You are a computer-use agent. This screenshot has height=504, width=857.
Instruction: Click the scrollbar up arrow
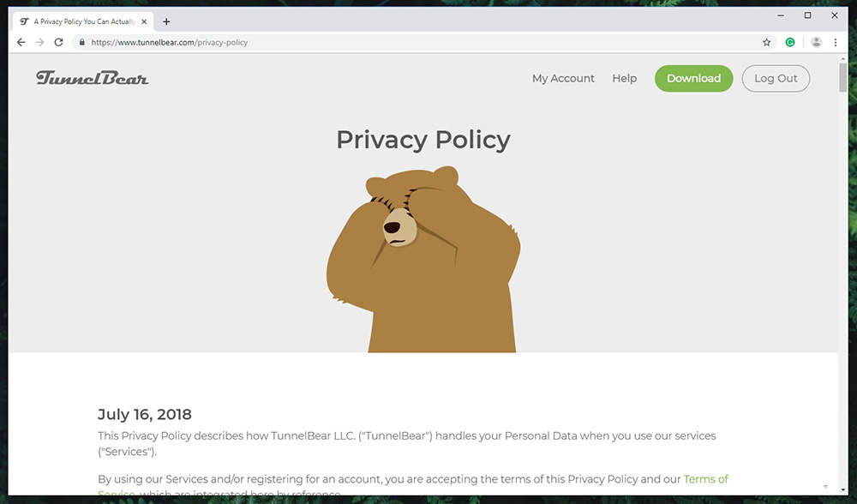point(843,58)
